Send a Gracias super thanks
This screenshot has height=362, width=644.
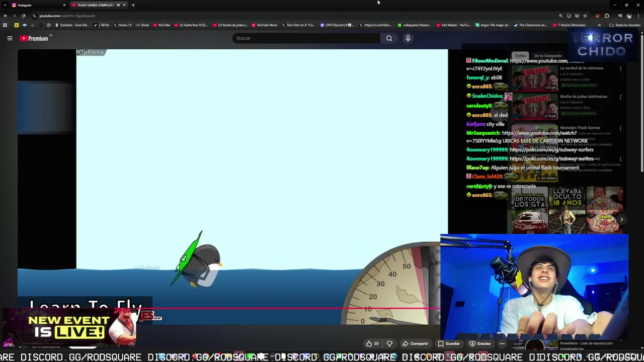click(x=480, y=343)
